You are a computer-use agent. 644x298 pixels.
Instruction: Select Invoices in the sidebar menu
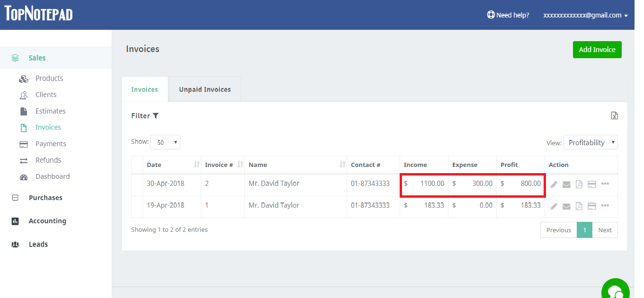48,127
